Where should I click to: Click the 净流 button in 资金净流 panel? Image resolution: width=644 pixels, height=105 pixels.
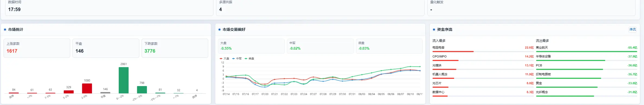632,29
